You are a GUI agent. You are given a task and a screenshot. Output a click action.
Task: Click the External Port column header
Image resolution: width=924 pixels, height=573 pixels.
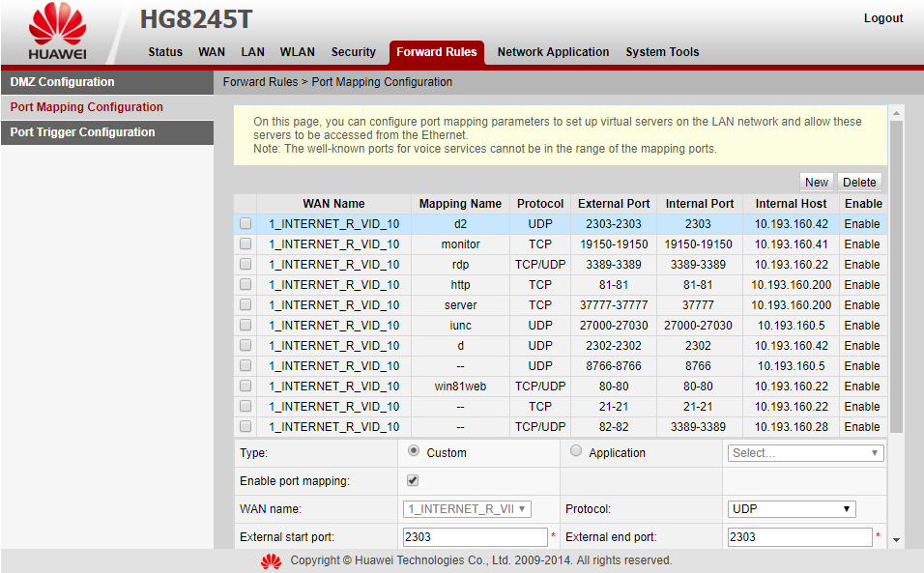(x=614, y=204)
